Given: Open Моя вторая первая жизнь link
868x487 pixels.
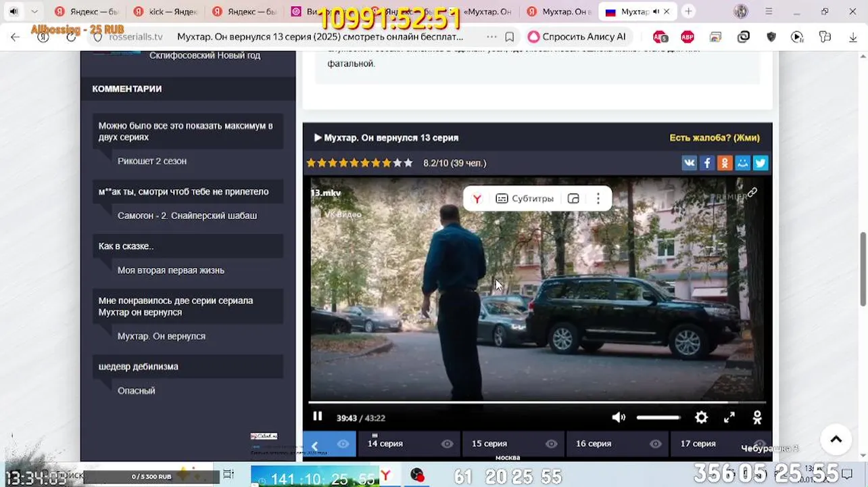Looking at the screenshot, I should 171,271.
